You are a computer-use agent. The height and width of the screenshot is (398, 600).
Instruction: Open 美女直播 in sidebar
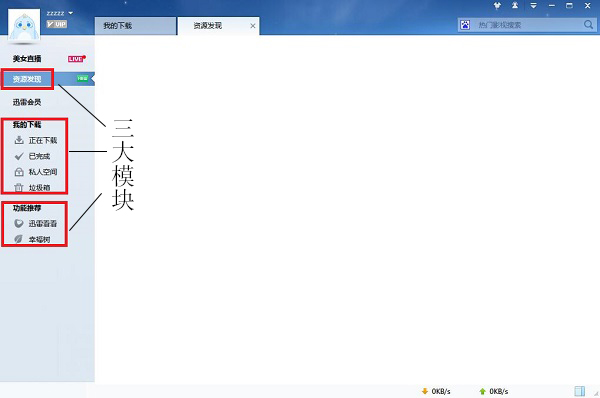[x=27, y=59]
